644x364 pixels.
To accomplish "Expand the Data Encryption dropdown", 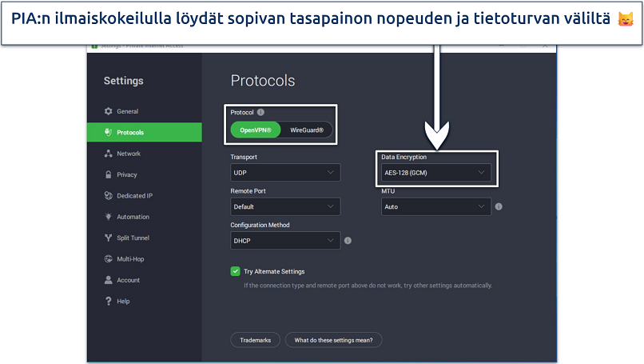I will click(435, 172).
